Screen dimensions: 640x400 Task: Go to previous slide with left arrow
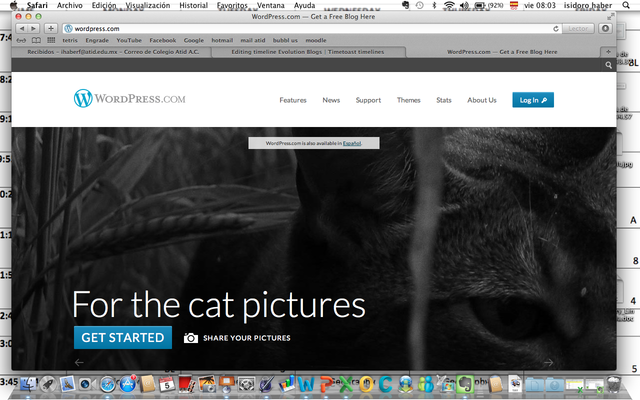click(79, 362)
